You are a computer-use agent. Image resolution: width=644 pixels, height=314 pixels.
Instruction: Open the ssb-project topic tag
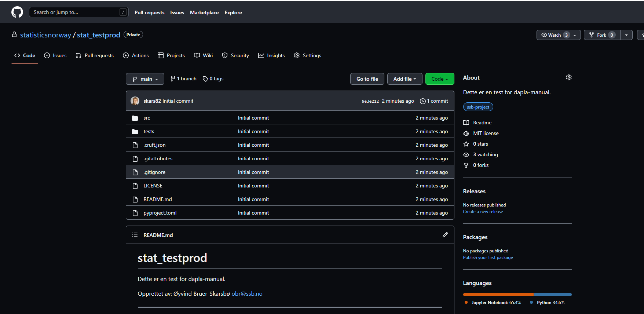pyautogui.click(x=478, y=107)
